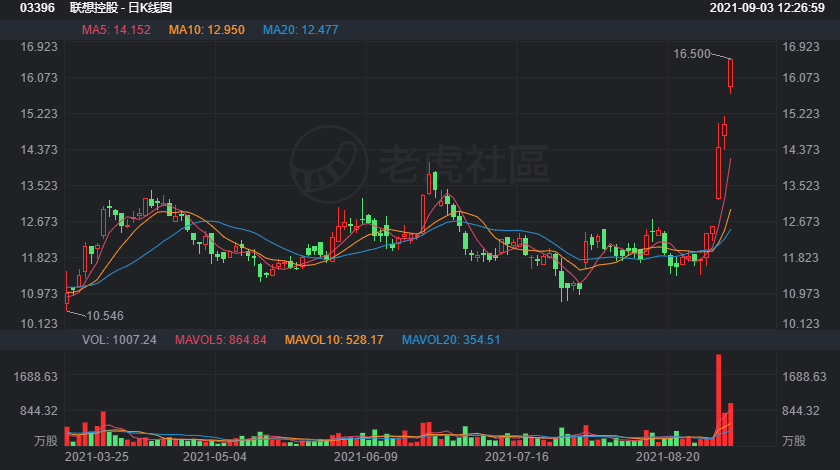The image size is (840, 470).
Task: Click the VOL: 1007.24 label
Action: click(119, 340)
